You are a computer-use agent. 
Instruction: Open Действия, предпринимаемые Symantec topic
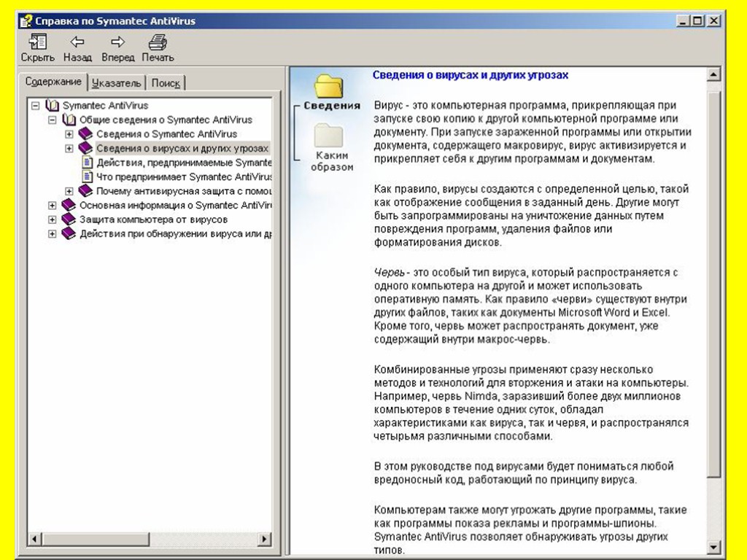tap(184, 163)
